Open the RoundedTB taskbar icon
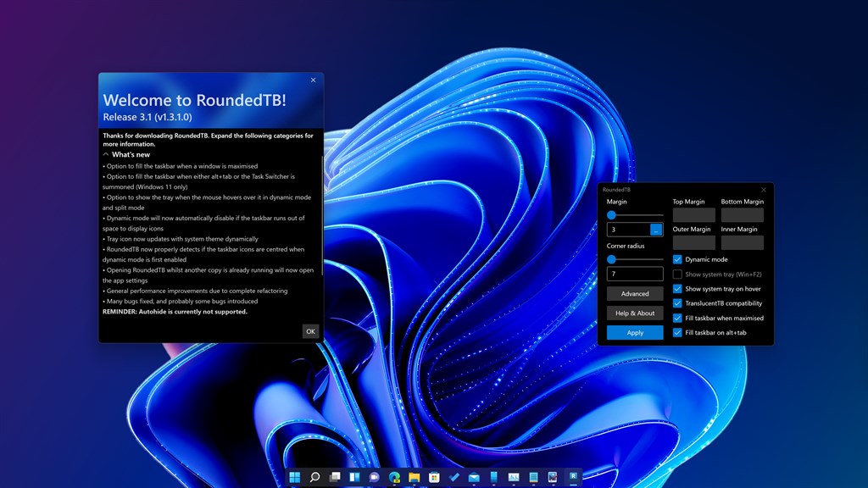Viewport: 868px width, 488px height. point(573,477)
